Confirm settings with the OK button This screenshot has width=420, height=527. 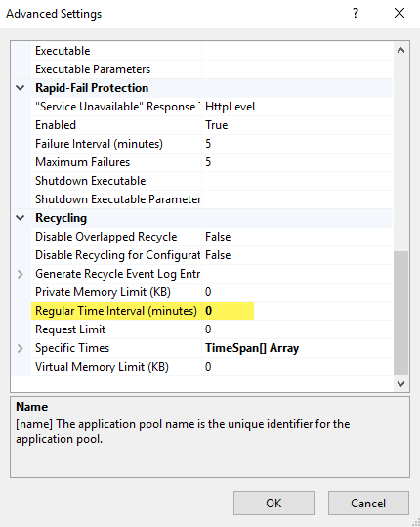273,503
